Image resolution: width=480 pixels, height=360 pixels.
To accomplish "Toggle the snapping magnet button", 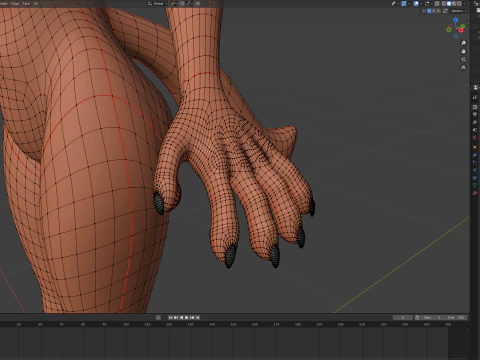I will pos(182,3).
